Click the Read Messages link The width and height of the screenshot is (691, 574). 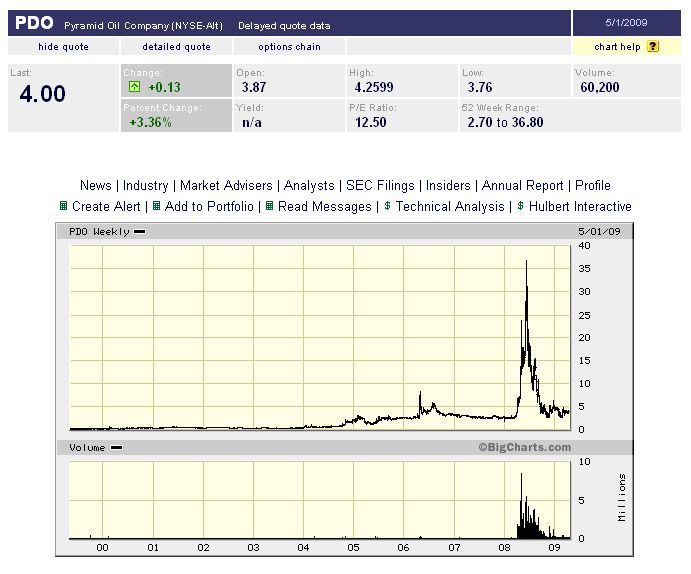(x=325, y=206)
